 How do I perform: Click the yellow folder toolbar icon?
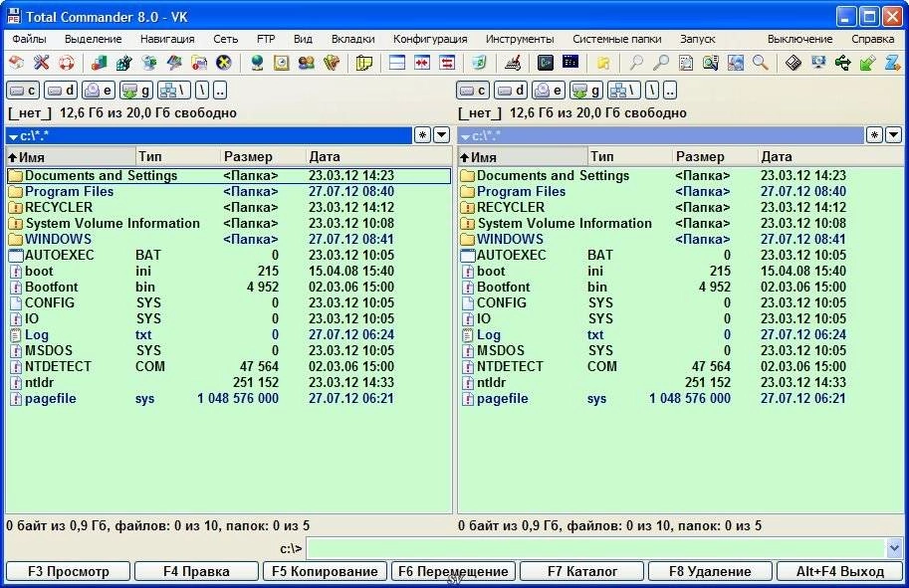(x=603, y=62)
